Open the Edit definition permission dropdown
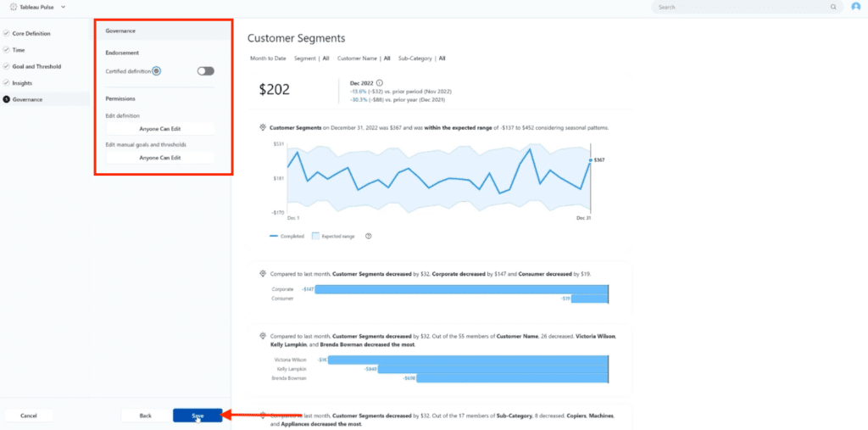Screen dimensions: 868x430 tap(160, 129)
